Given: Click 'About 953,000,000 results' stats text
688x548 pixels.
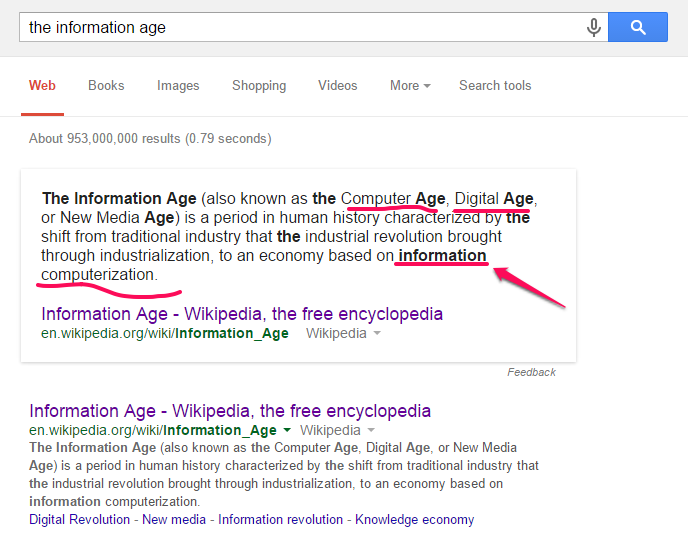Looking at the screenshot, I should pyautogui.click(x=150, y=138).
